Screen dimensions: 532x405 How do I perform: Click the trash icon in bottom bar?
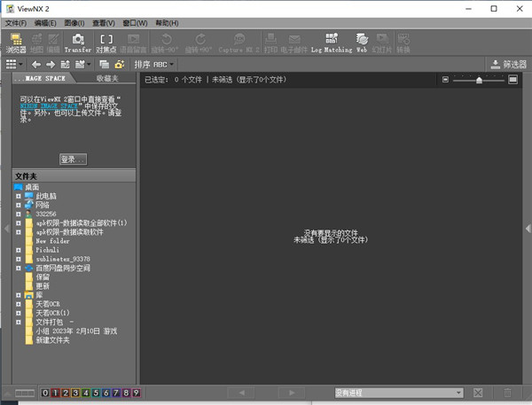point(507,393)
